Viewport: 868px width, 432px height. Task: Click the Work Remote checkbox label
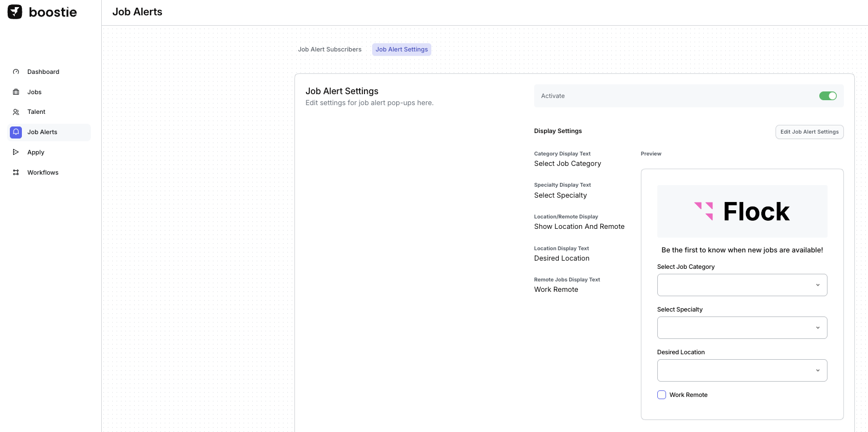point(688,395)
